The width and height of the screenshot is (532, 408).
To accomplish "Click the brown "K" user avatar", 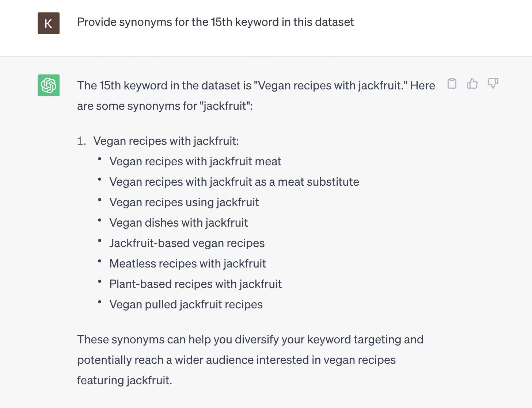I will tap(49, 23).
